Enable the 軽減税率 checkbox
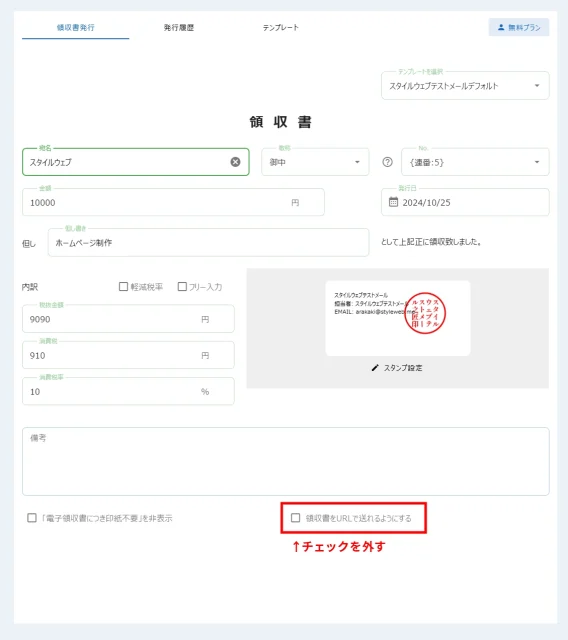Image resolution: width=568 pixels, height=640 pixels. click(123, 287)
